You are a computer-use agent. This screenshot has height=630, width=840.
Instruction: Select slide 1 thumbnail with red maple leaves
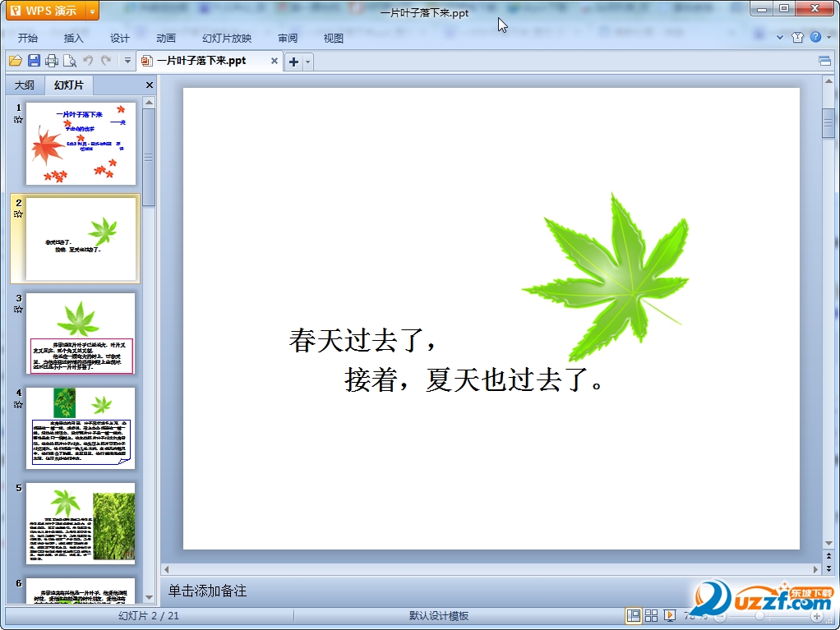tap(81, 144)
